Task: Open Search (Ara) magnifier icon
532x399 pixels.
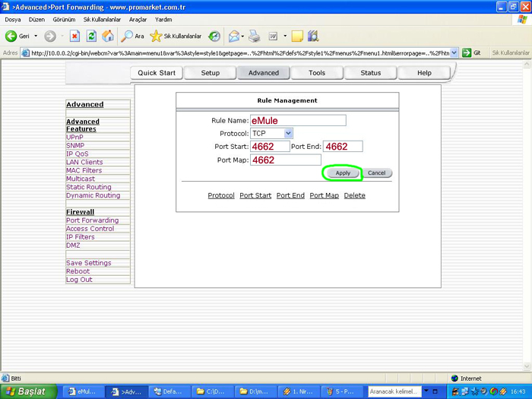Action: (x=127, y=36)
